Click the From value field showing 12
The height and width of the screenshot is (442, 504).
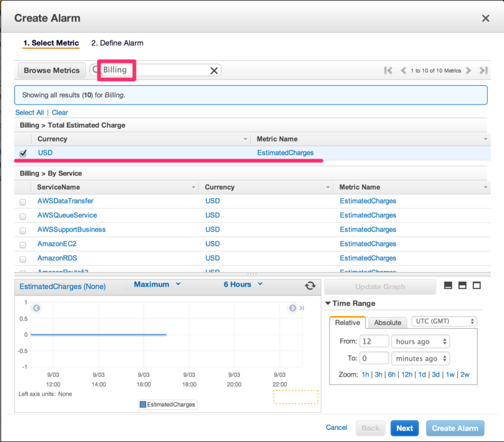pyautogui.click(x=374, y=341)
